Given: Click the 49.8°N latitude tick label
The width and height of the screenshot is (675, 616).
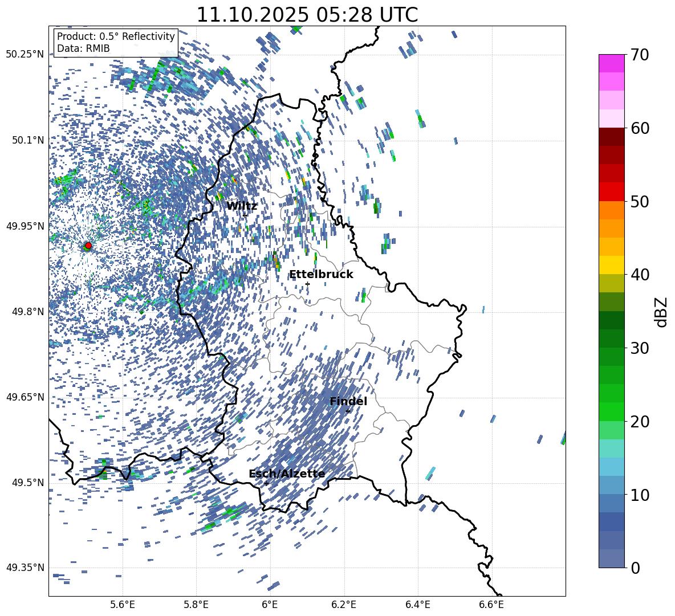Looking at the screenshot, I should (x=27, y=312).
